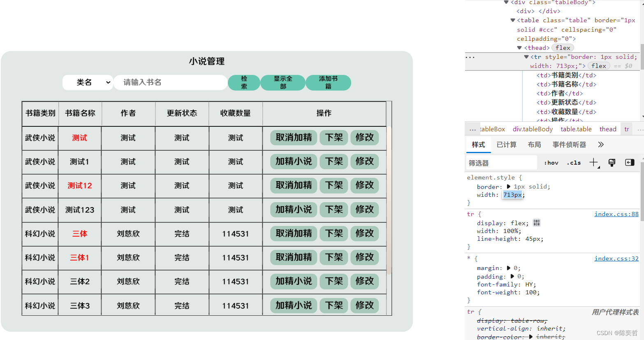Screen dimensions: 644x340
Task: Open the flexbox editor icon beside display: flex
Action: click(x=536, y=223)
